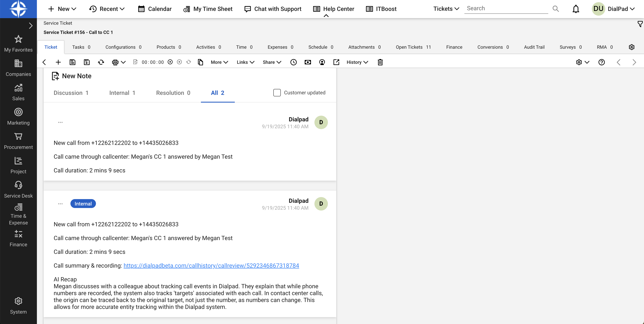Viewport: 644px width, 324px height.
Task: Click the Copy ticket icon
Action: [x=201, y=62]
